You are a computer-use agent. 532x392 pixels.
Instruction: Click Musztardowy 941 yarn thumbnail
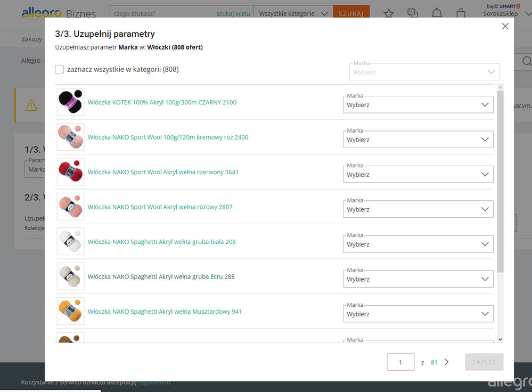(x=71, y=311)
